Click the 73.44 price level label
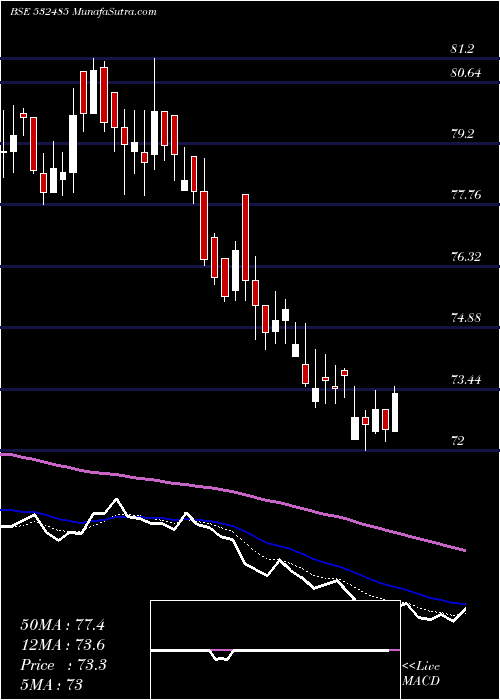 (466, 380)
